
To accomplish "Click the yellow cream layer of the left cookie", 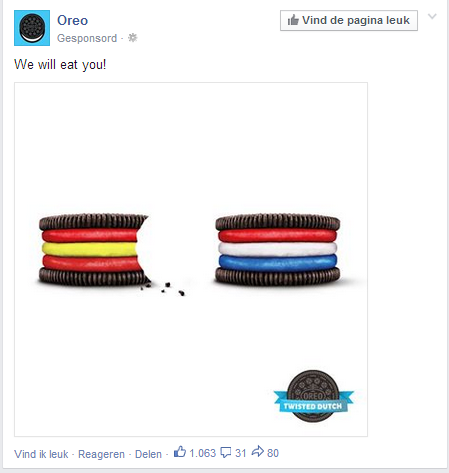I will [x=89, y=249].
